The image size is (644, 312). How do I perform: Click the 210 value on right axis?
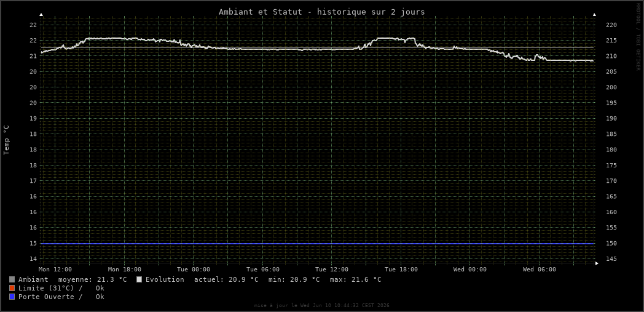click(611, 57)
